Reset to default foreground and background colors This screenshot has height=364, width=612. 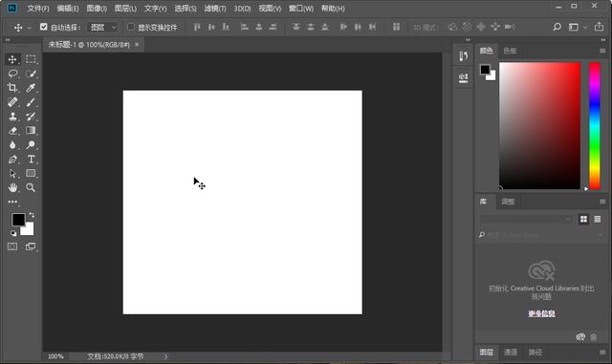[13, 233]
